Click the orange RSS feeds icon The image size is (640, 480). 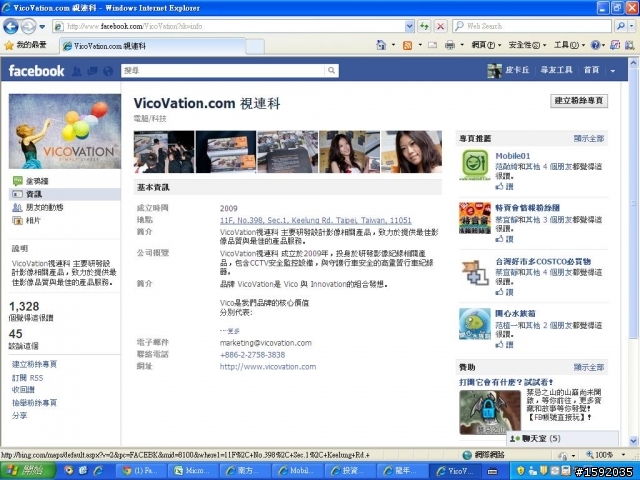click(x=407, y=45)
